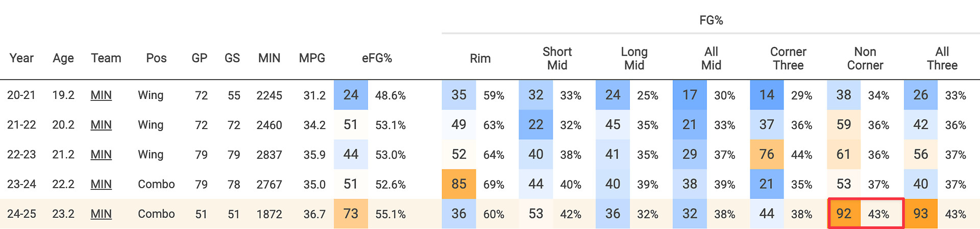Sort by the eFG% column header
Image resolution: width=980 pixels, height=229 pixels.
377,58
